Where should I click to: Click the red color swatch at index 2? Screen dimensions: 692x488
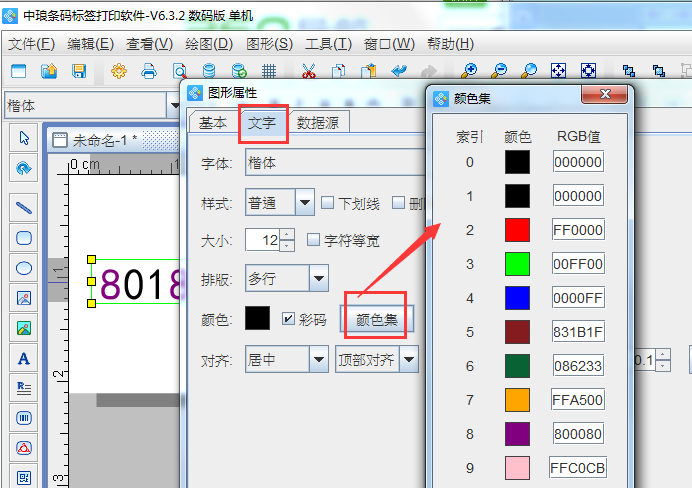pos(517,230)
